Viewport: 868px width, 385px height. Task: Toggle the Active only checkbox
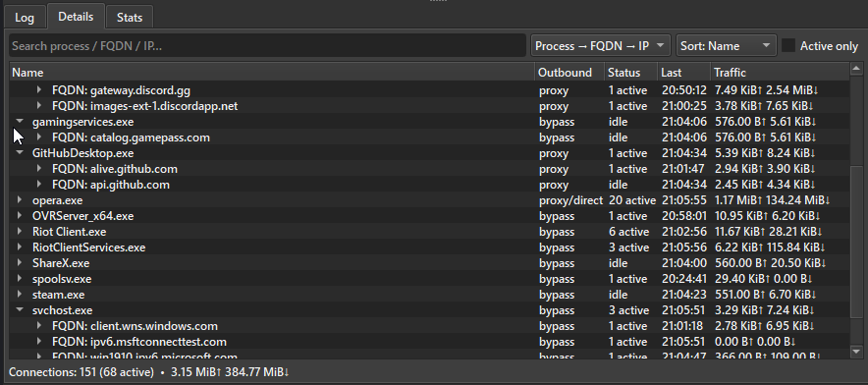pos(788,46)
